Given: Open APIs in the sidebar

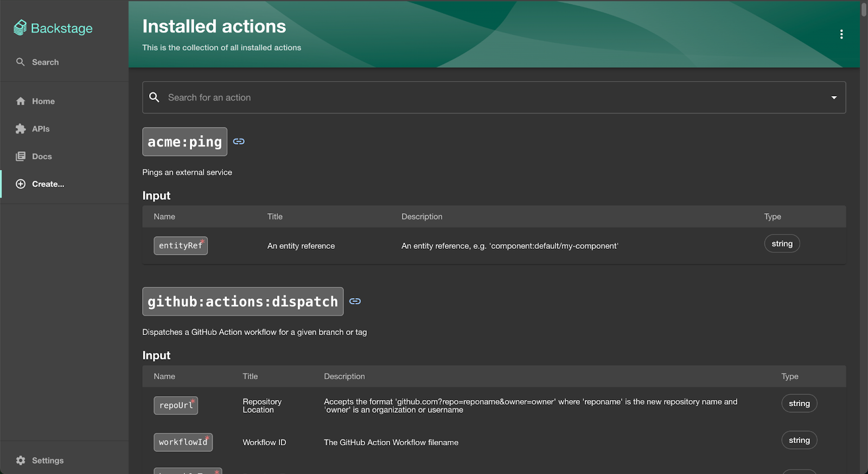Looking at the screenshot, I should [64, 129].
